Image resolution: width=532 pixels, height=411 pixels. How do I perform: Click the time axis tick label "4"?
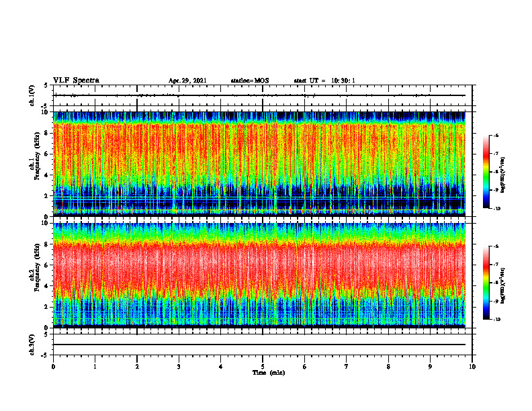(221, 367)
